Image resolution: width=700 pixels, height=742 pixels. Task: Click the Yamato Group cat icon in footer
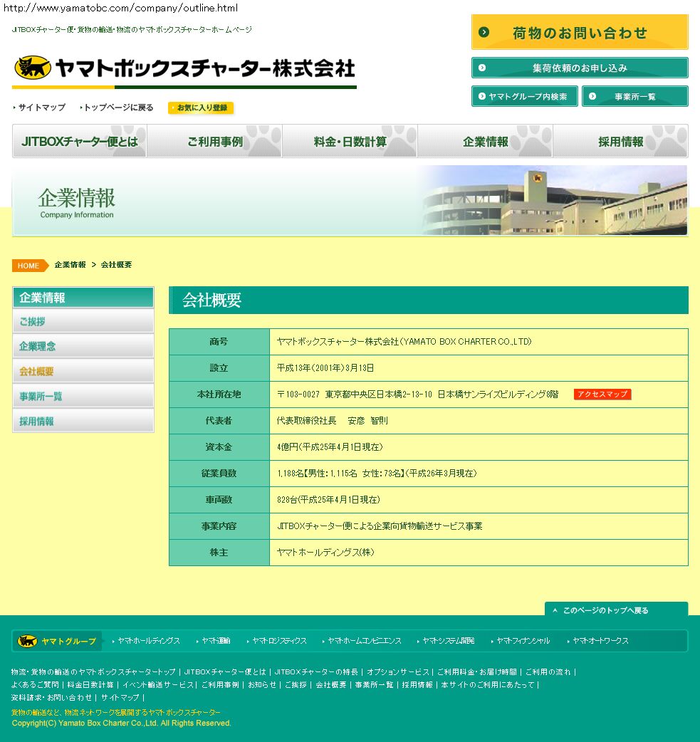(x=27, y=641)
